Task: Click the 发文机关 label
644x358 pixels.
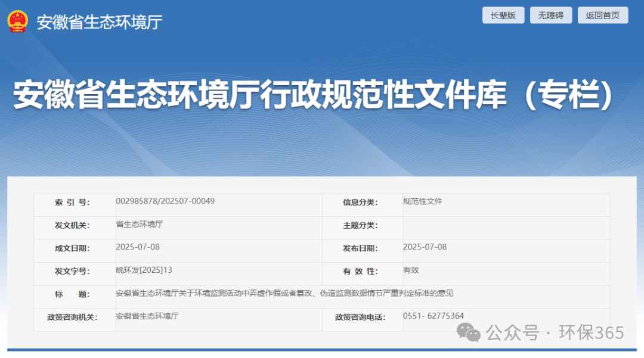Action: pyautogui.click(x=72, y=225)
